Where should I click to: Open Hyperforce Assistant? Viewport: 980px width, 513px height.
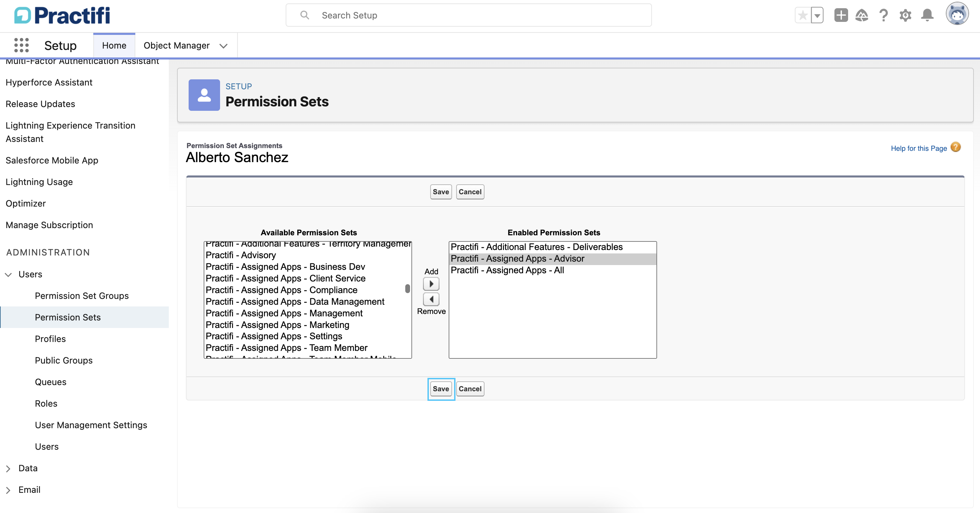coord(49,82)
